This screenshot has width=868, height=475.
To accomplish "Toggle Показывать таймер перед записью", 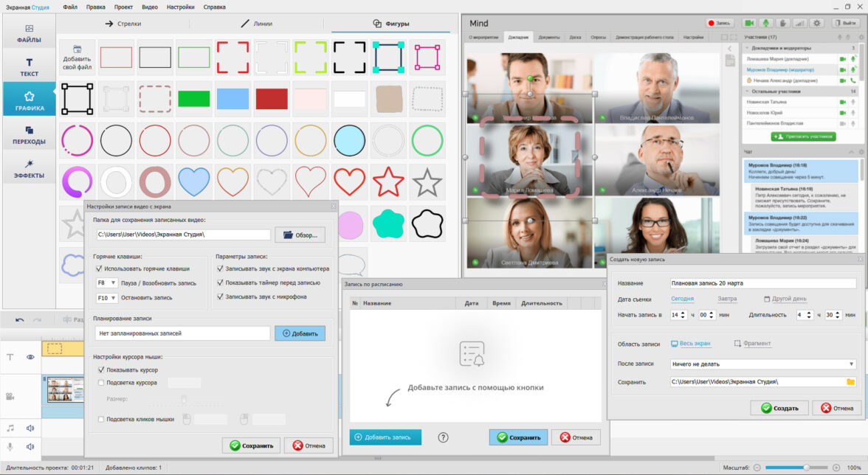I will (220, 282).
